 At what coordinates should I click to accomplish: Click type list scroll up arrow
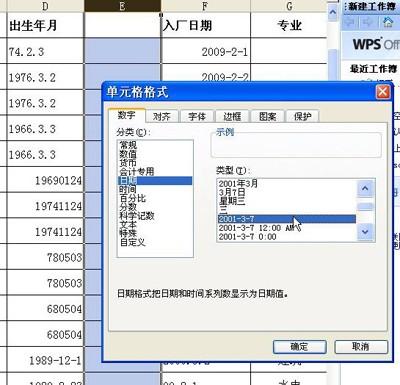pos(365,188)
